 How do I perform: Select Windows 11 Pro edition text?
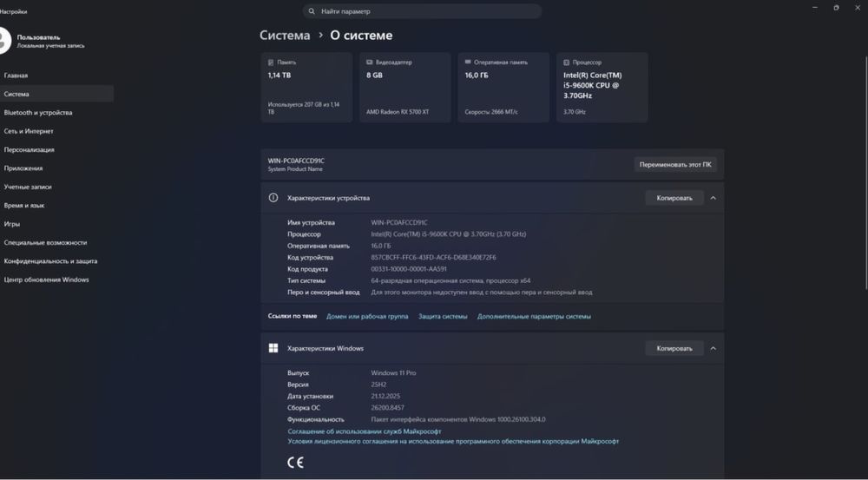[393, 372]
